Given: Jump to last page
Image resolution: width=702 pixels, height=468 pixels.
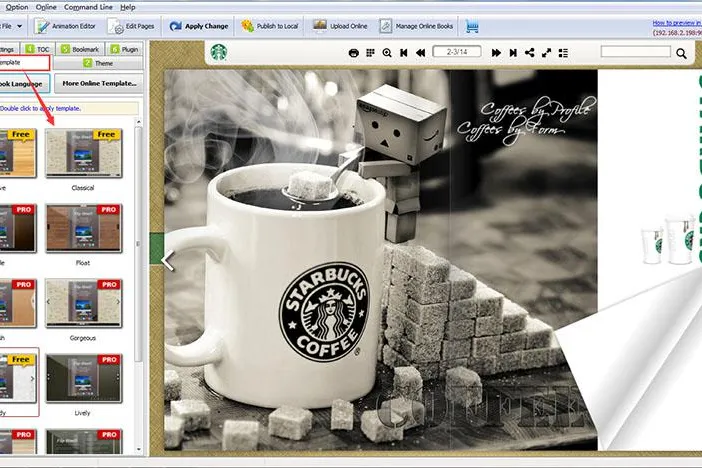Looking at the screenshot, I should [513, 53].
